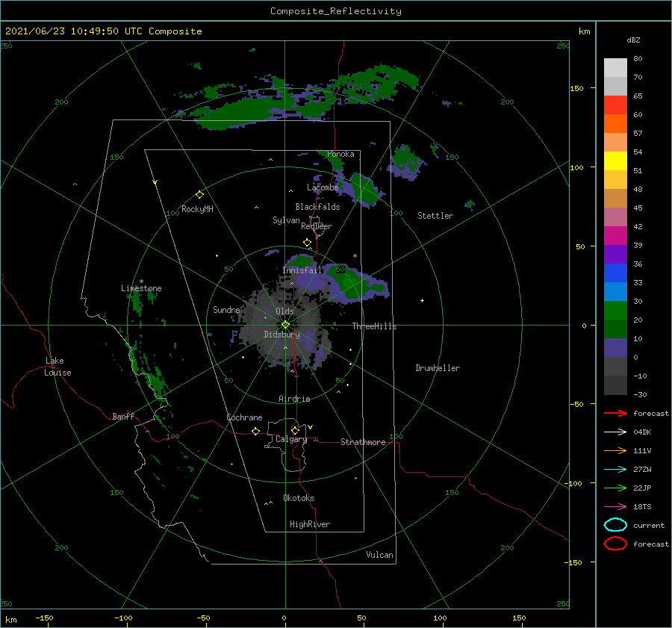Click the yellow radar site marker at center
The height and width of the screenshot is (628, 672).
(x=285, y=325)
